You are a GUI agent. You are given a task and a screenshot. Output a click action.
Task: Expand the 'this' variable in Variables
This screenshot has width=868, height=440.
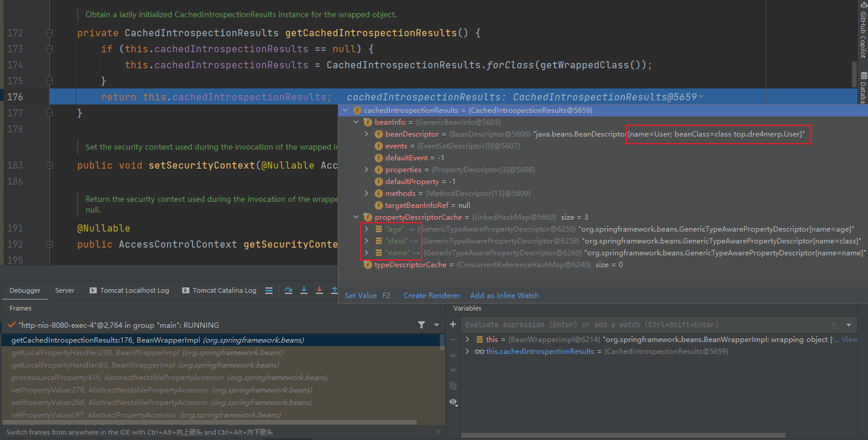click(x=468, y=340)
